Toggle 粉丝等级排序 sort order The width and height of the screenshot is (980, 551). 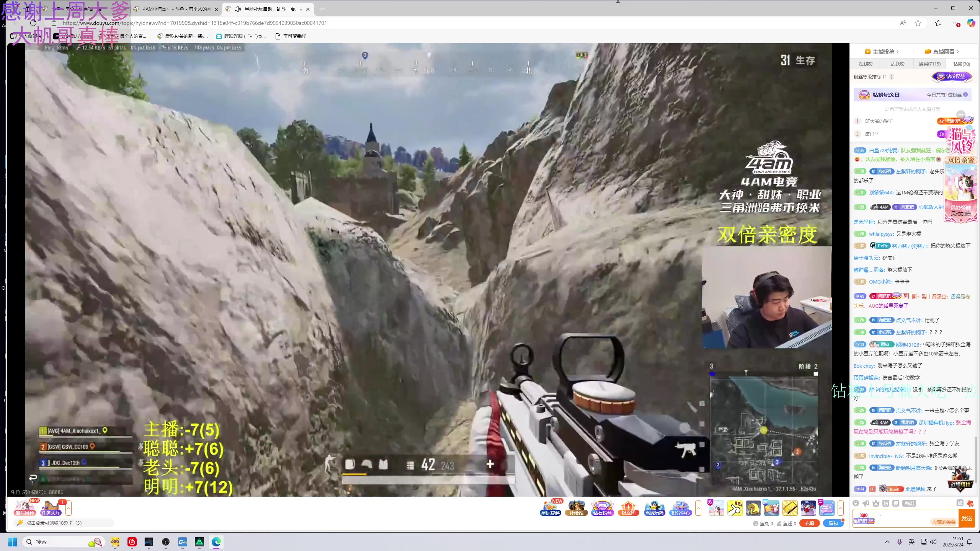click(x=870, y=77)
